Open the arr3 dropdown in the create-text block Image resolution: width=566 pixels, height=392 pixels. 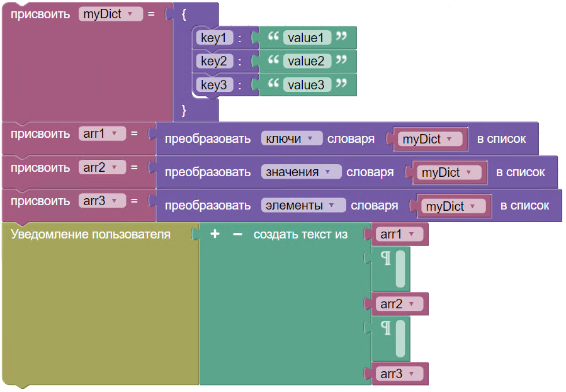(x=399, y=374)
